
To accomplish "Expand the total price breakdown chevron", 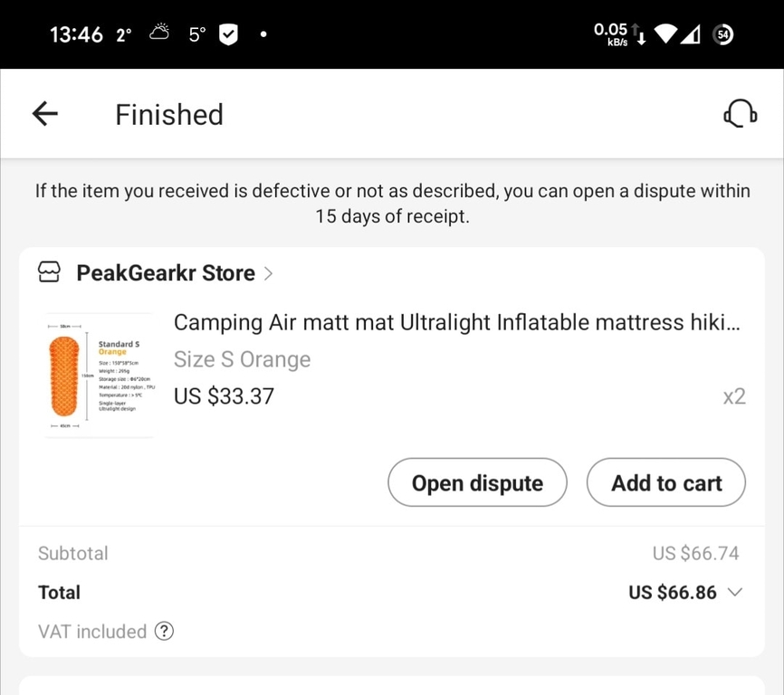I will pyautogui.click(x=735, y=592).
